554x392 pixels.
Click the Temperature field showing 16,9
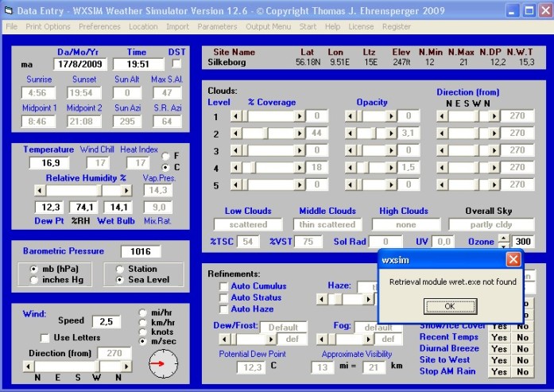click(49, 163)
